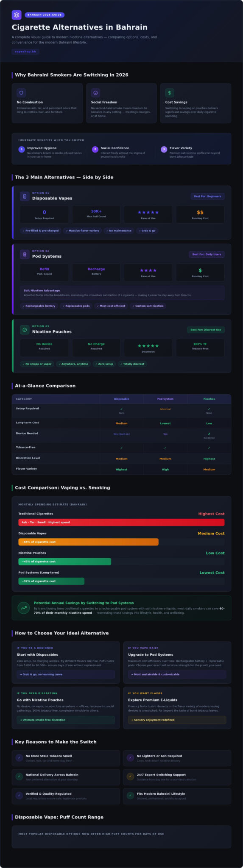The height and width of the screenshot is (868, 243).
Task: Select the Best For: Beginners tag
Action: point(207,196)
